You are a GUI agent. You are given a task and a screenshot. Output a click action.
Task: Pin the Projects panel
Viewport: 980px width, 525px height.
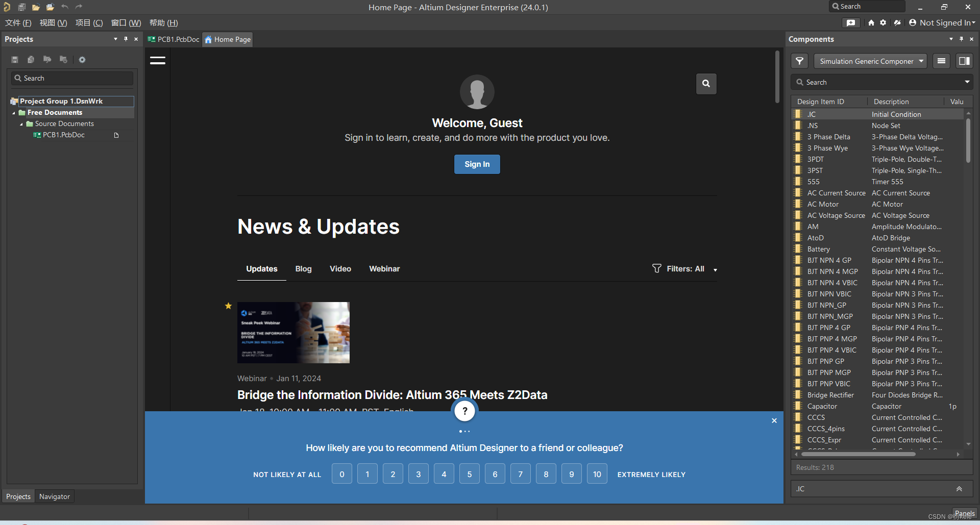(x=126, y=39)
